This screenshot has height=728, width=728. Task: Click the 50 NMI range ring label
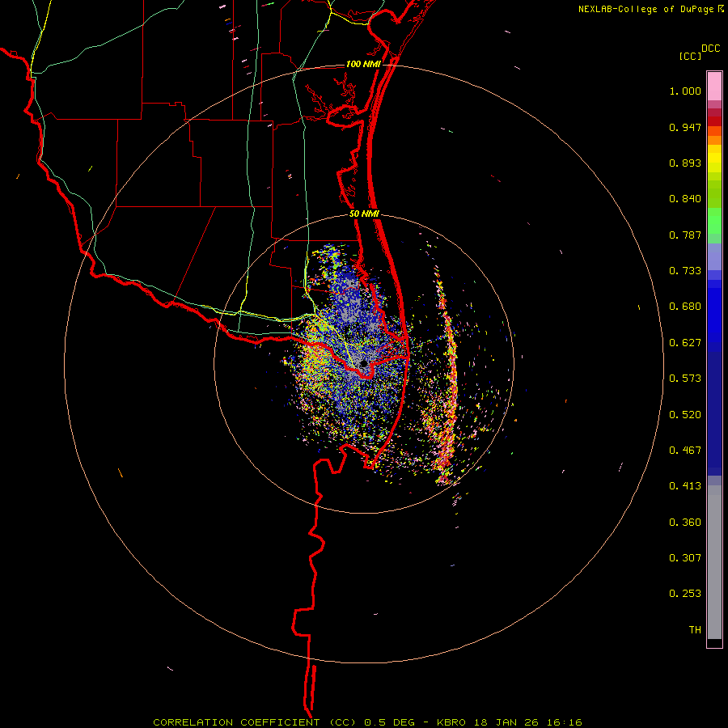[x=365, y=214]
